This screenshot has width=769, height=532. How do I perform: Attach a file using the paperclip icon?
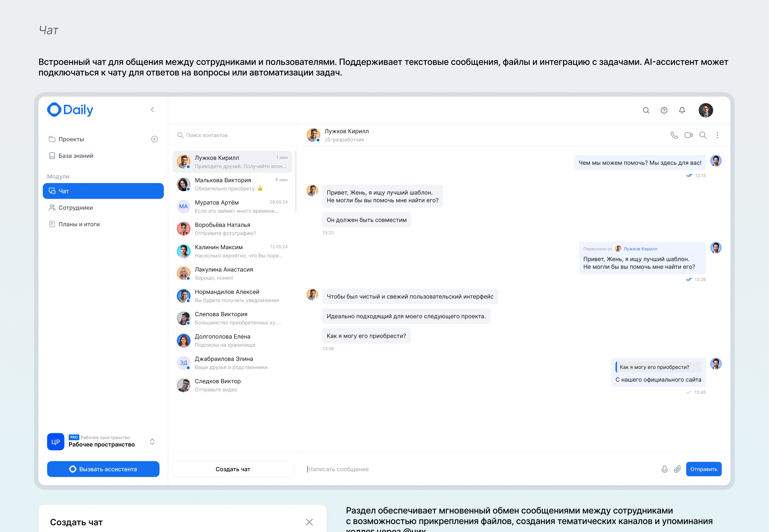(677, 469)
